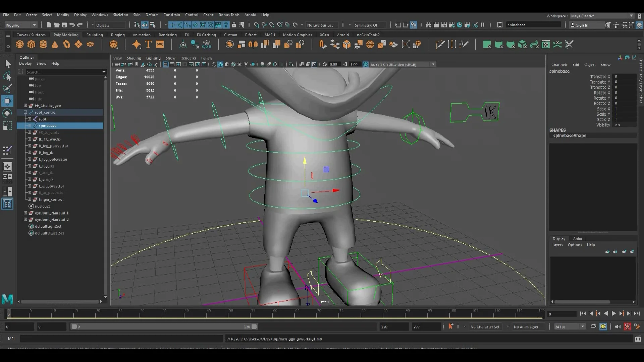Toggle Auto Keyframe button
This screenshot has height=362, width=644.
coord(628,326)
